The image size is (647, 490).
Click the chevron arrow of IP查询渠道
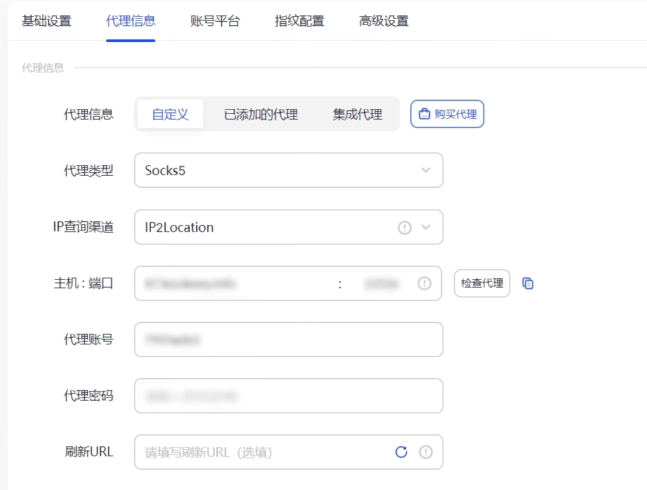tap(426, 227)
